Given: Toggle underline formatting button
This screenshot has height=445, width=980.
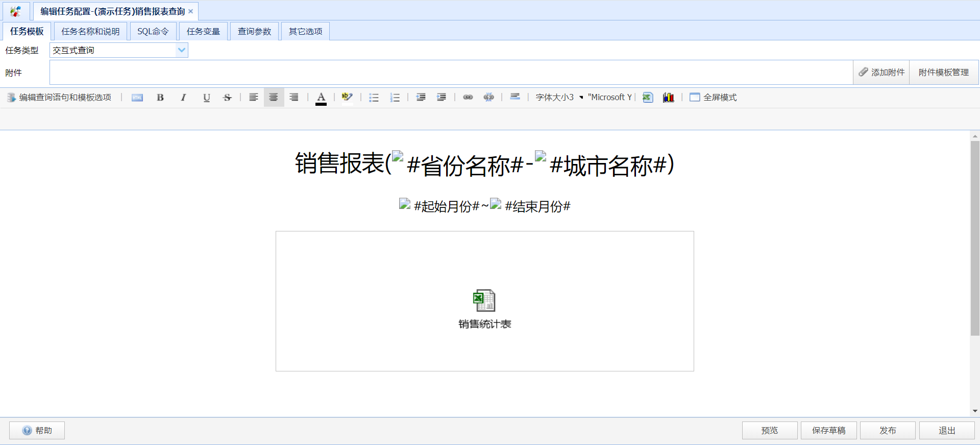Looking at the screenshot, I should 206,97.
